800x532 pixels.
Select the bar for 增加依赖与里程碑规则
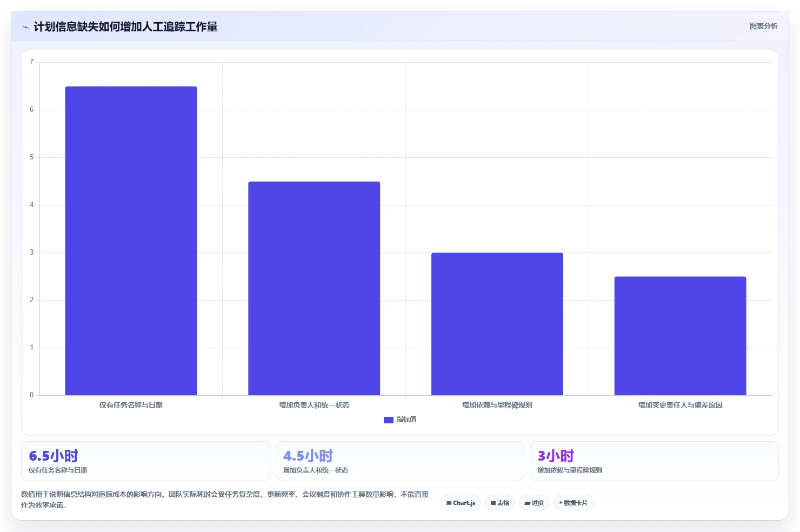point(497,324)
